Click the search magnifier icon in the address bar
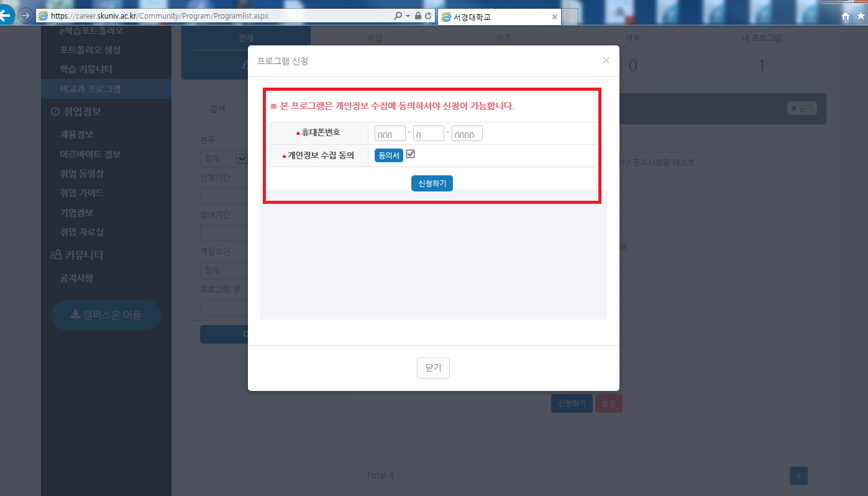 398,16
